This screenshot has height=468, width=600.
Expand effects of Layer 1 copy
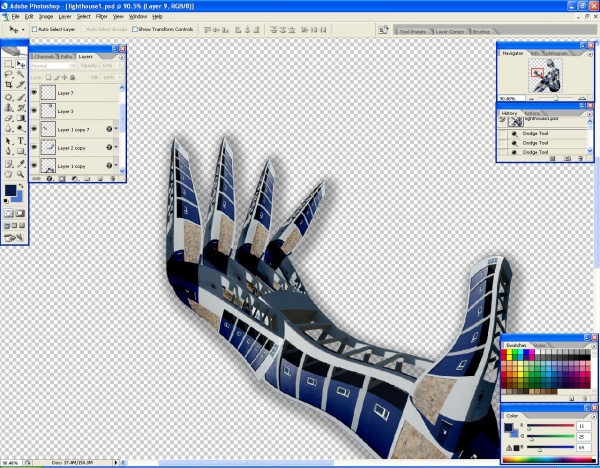[116, 166]
